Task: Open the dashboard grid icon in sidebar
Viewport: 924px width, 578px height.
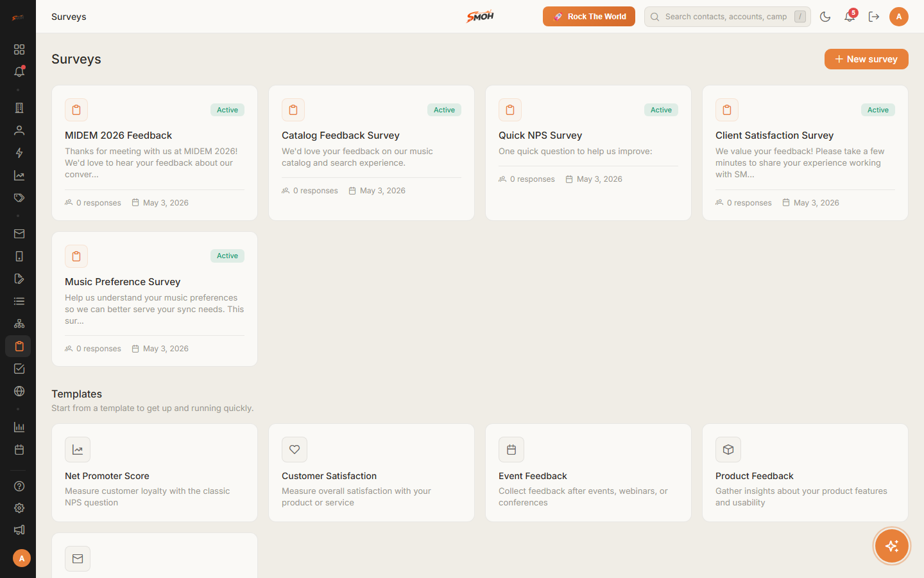Action: coord(19,49)
